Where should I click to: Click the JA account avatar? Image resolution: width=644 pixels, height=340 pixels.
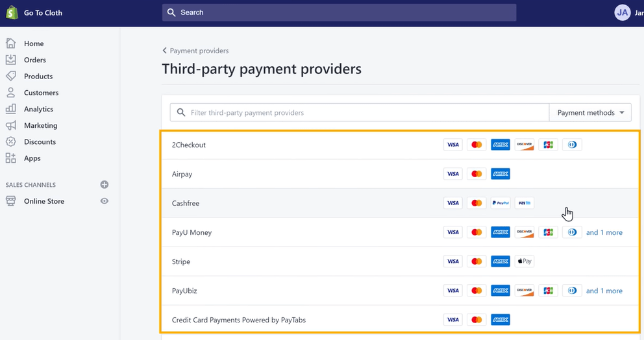click(x=622, y=13)
